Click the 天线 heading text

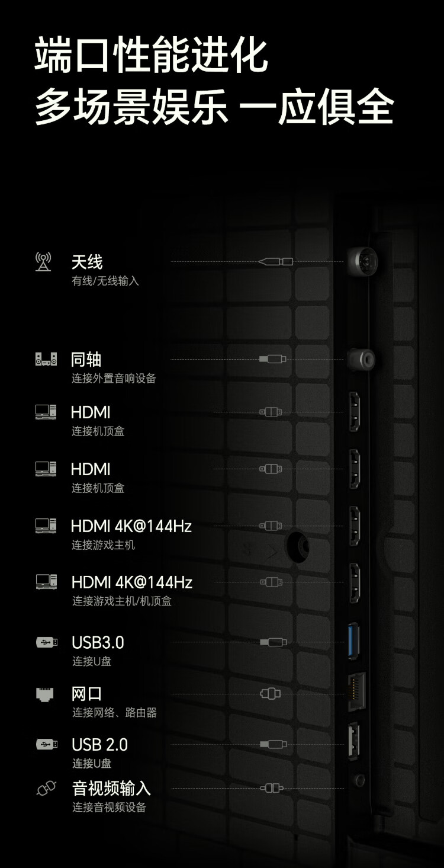(x=87, y=261)
